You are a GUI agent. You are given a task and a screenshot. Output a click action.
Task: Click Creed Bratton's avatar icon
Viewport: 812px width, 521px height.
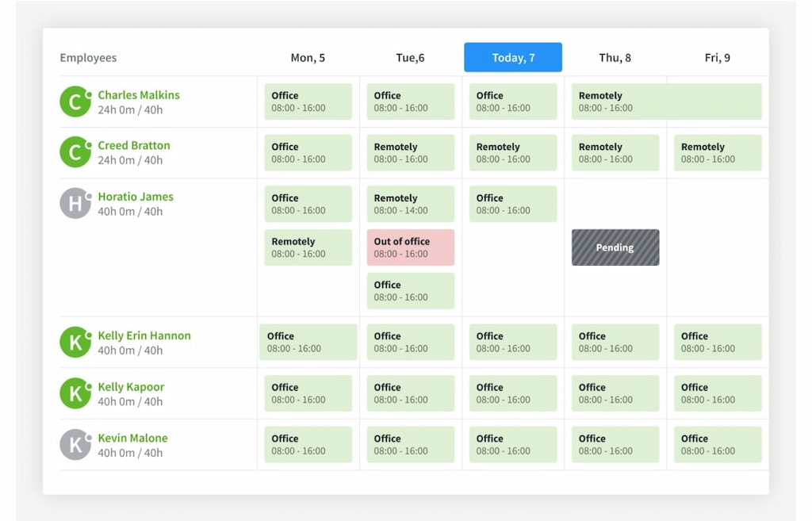coord(75,152)
